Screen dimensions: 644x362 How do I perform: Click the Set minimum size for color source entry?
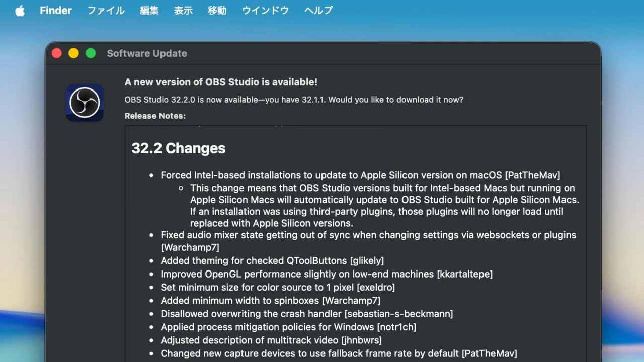(278, 288)
